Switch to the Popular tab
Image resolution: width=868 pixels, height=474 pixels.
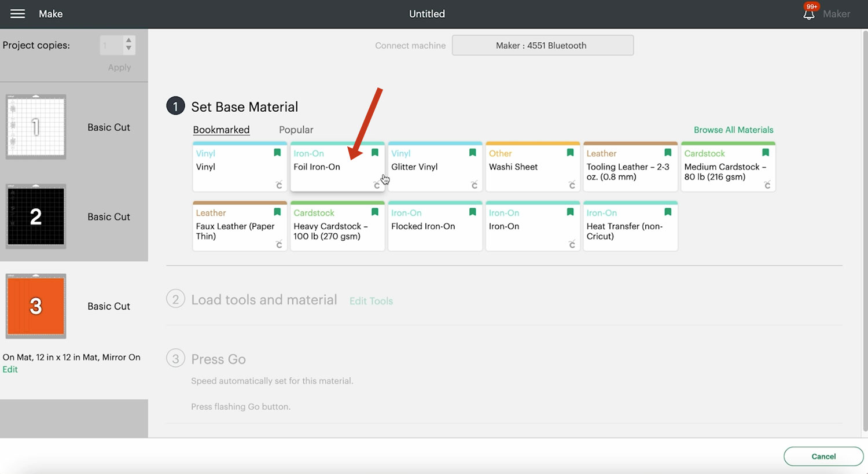coord(296,130)
